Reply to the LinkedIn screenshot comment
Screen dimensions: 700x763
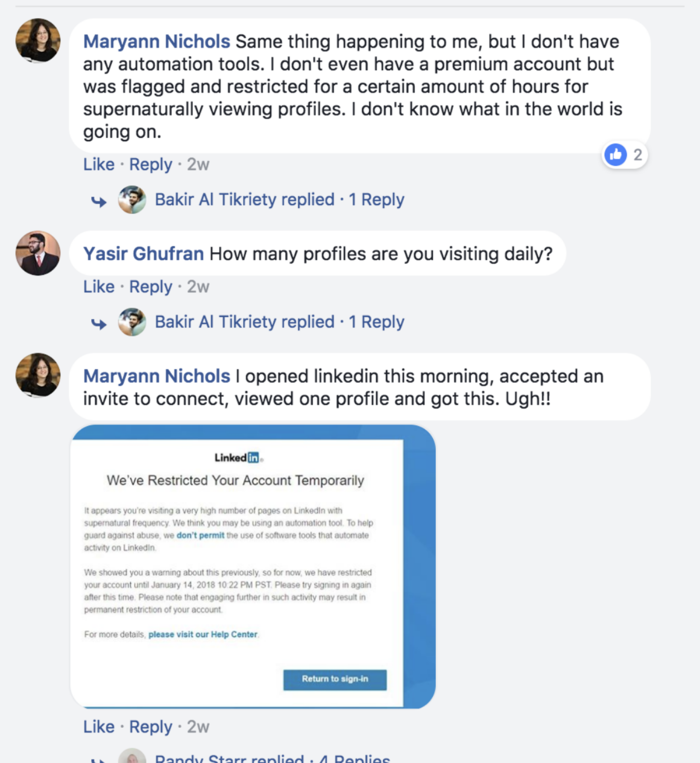150,727
